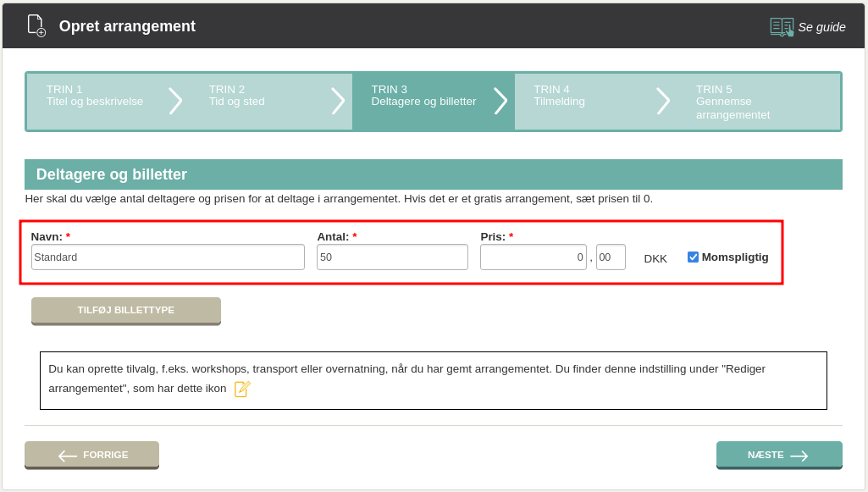Click the chevron after Trin 1

coord(175,102)
